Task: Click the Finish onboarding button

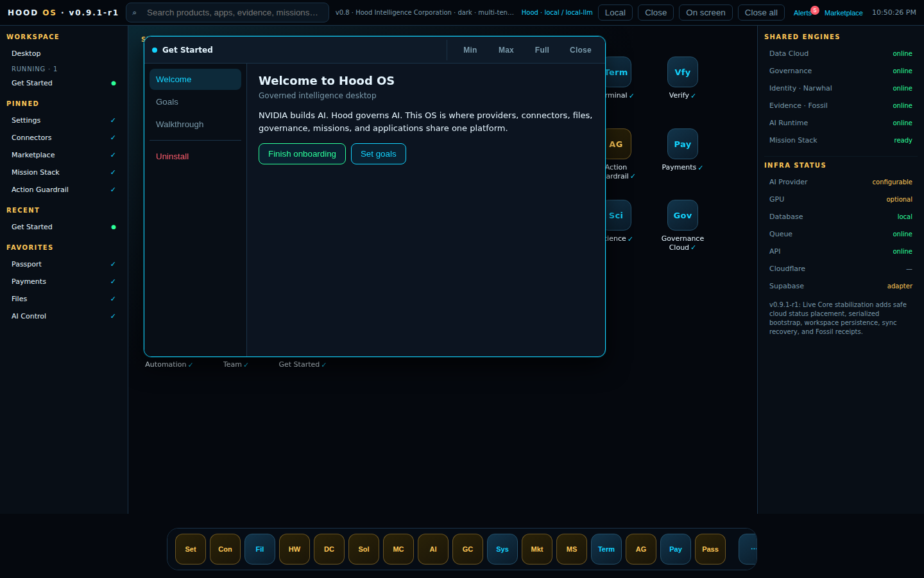Action: pyautogui.click(x=302, y=154)
